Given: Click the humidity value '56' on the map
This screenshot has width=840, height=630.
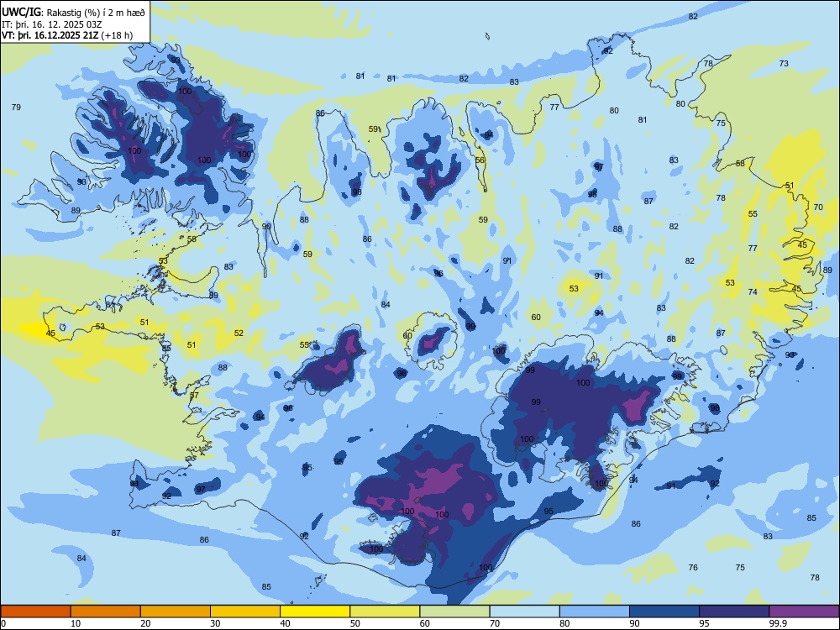Looking at the screenshot, I should point(480,160).
